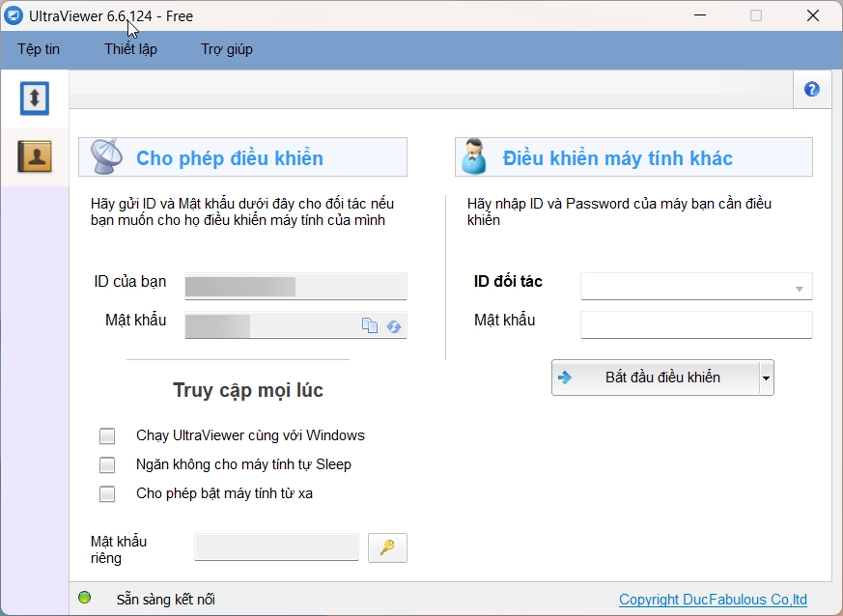The width and height of the screenshot is (843, 616).
Task: Click the Mật khẩu riêng input field
Action: tap(276, 547)
